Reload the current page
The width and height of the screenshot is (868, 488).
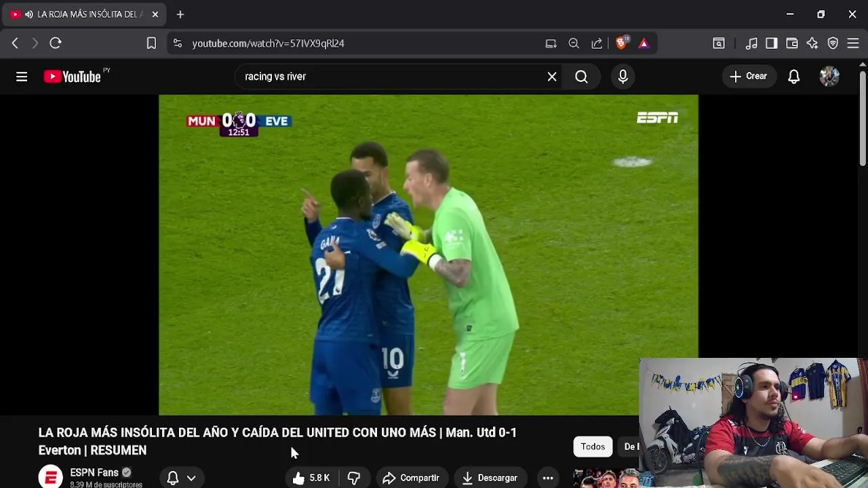(x=56, y=43)
